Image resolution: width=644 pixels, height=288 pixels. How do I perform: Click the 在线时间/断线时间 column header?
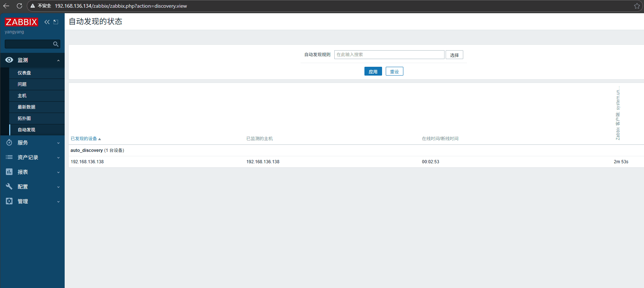[440, 139]
